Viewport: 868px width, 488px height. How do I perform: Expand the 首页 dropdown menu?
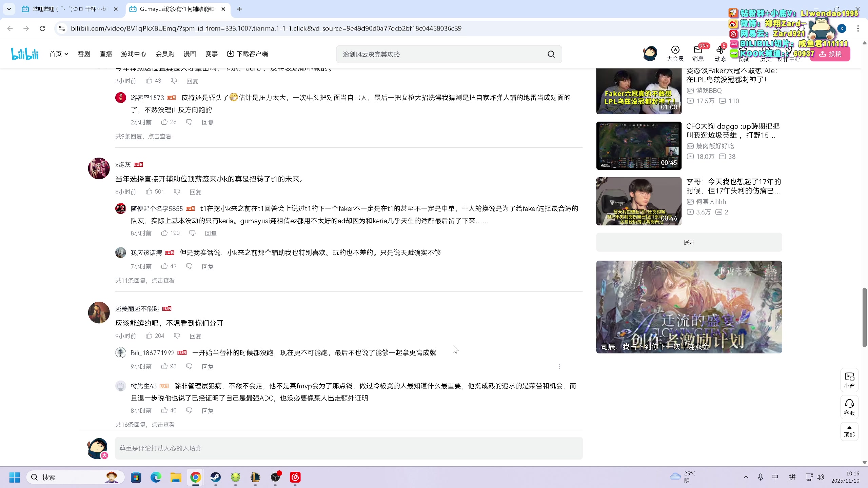59,54
